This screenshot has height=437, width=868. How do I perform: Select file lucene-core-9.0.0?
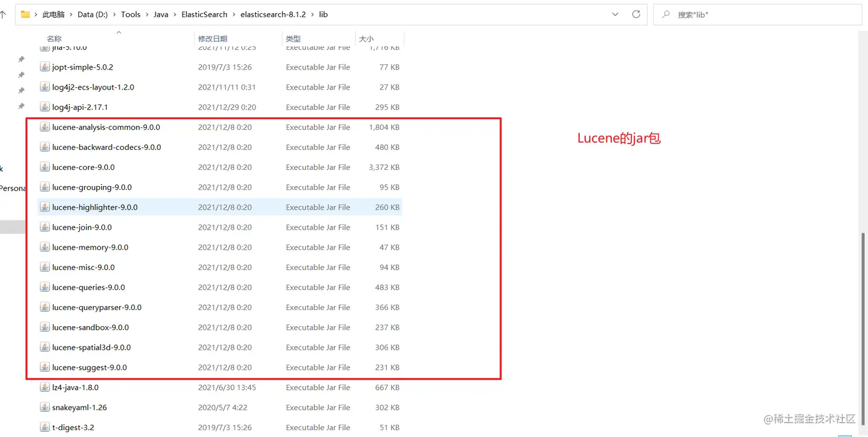coord(83,167)
